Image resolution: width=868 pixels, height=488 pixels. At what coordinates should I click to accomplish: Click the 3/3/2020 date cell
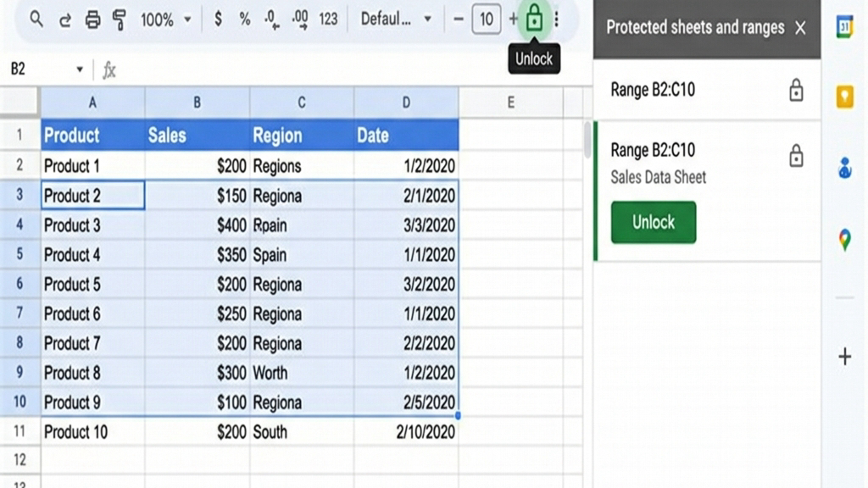coord(406,225)
